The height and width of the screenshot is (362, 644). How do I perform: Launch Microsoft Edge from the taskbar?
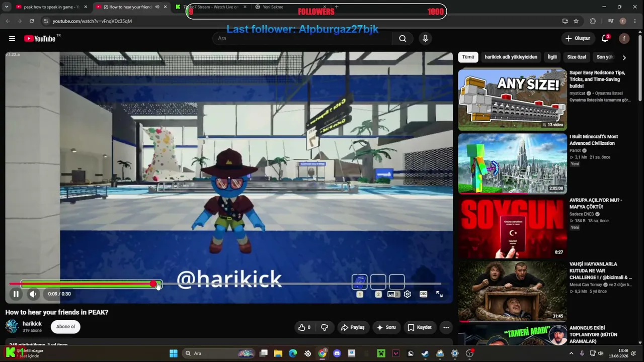click(293, 353)
